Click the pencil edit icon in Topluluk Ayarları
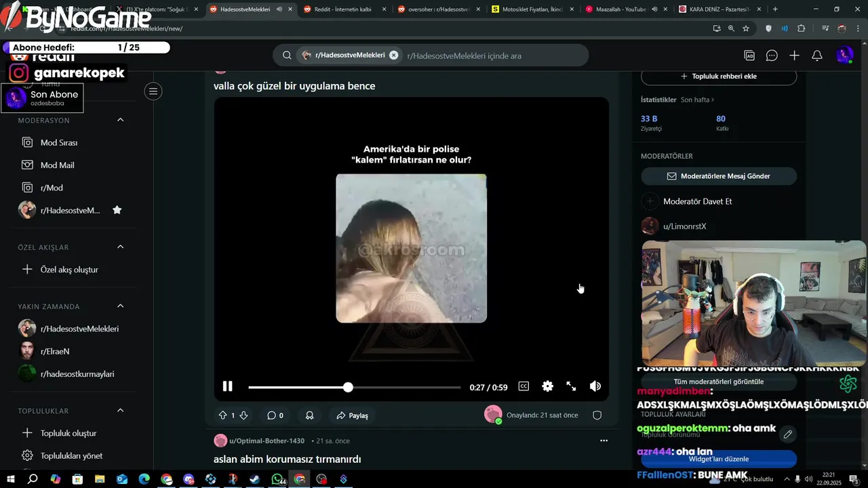This screenshot has width=868, height=488. tap(787, 434)
